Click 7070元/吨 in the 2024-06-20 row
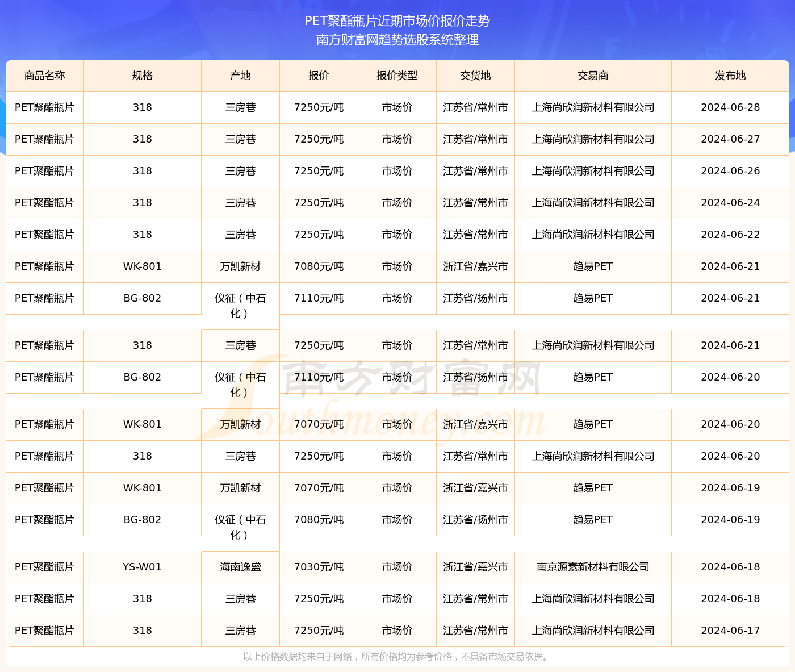Viewport: 795px width, 672px height. [x=319, y=424]
